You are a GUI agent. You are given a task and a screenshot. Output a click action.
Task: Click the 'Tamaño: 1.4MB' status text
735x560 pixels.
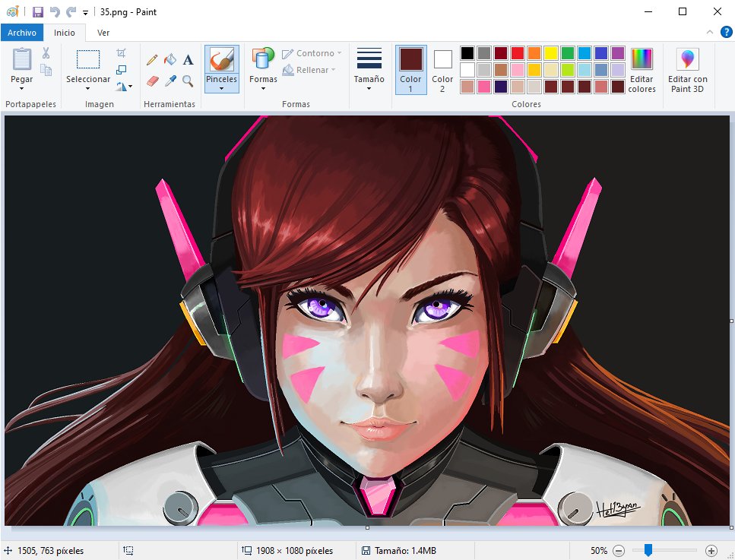coord(405,551)
